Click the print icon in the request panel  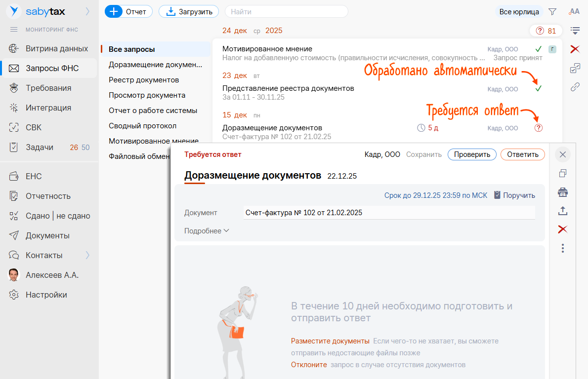click(563, 192)
